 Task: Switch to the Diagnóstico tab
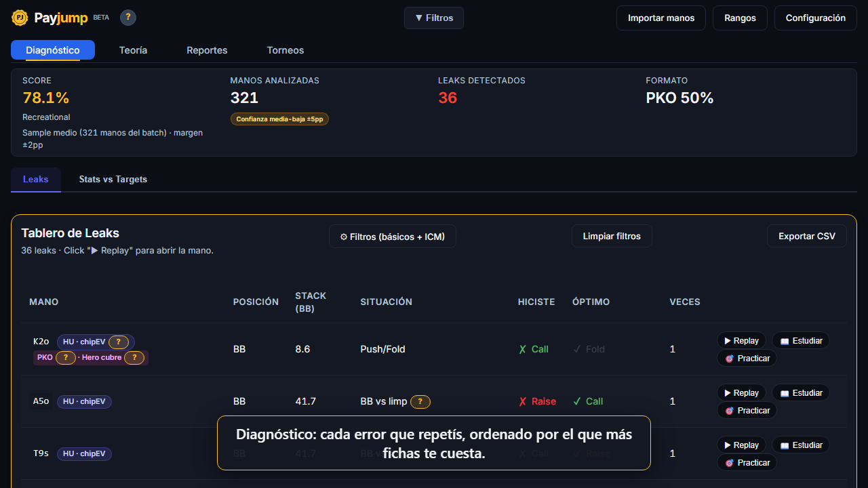click(x=53, y=50)
